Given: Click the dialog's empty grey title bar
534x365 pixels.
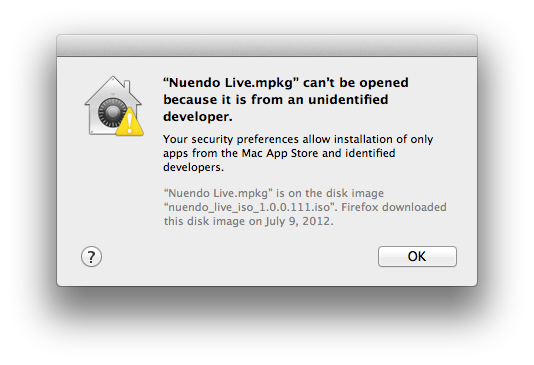Looking at the screenshot, I should click(267, 45).
